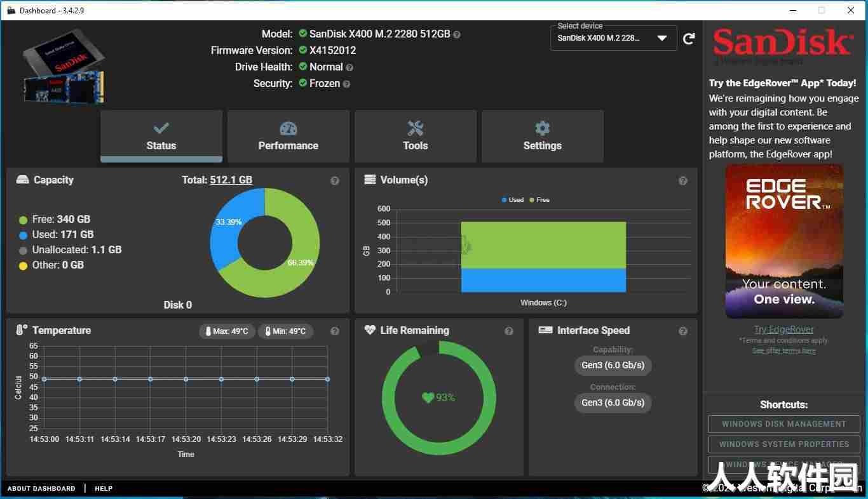Click the Interface Speed icon

pos(545,330)
